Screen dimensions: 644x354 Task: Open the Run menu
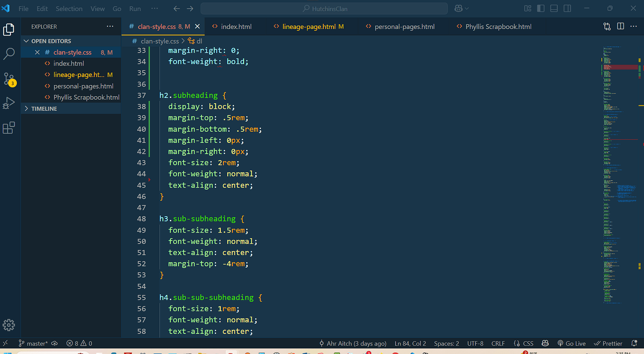(x=134, y=8)
